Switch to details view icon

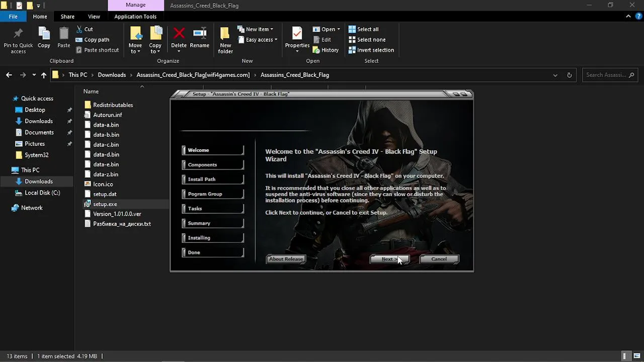click(625, 356)
